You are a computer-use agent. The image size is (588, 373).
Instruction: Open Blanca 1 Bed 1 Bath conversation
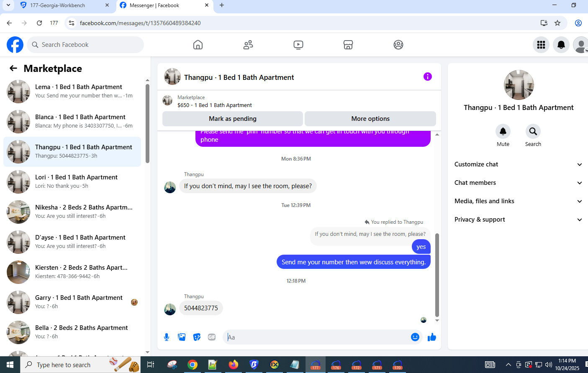(x=72, y=122)
